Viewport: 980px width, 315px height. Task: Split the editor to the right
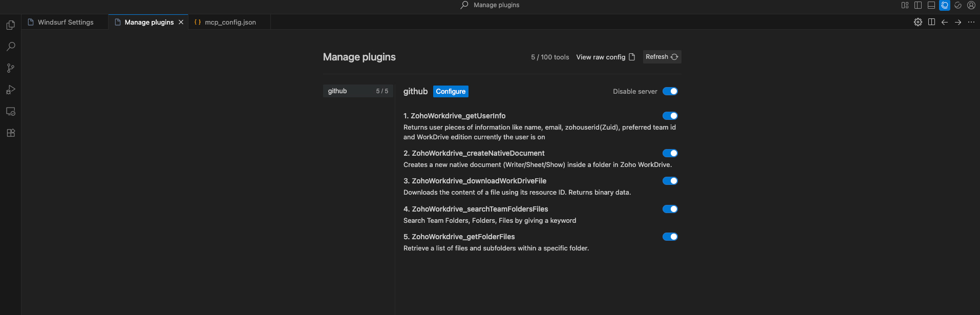click(931, 22)
